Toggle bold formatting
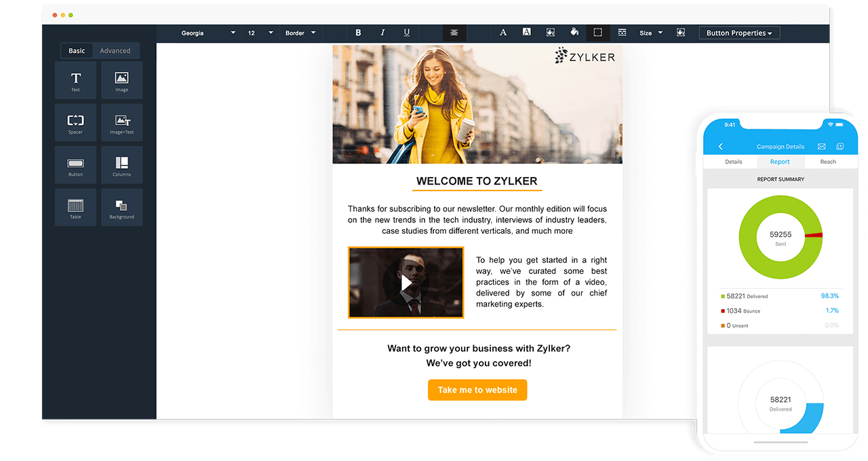868x461 pixels. [x=358, y=33]
